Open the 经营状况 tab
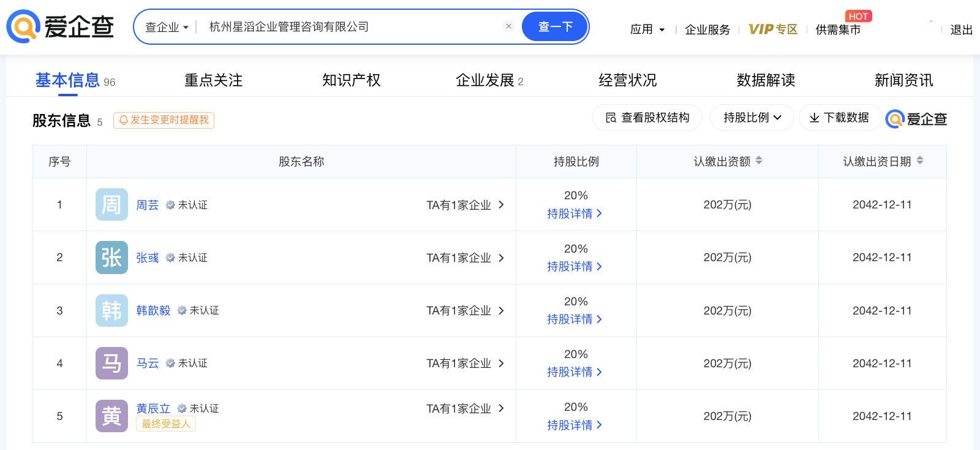 coord(628,80)
